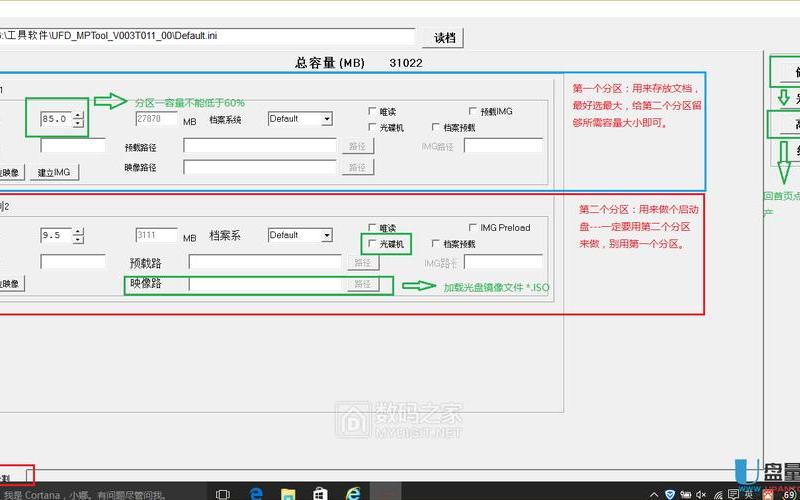The image size is (800, 500).
Task: Check 光碟机 option in partition 2
Action: coord(372,243)
